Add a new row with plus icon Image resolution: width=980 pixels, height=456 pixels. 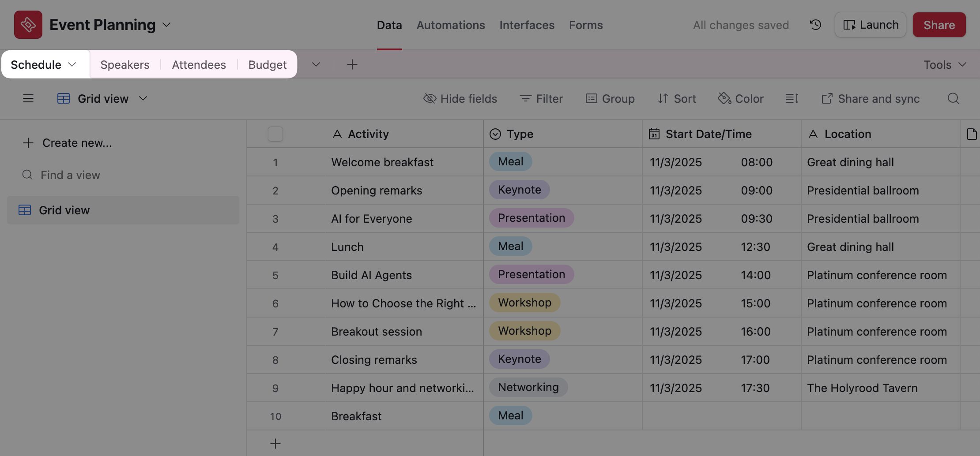[x=275, y=444]
